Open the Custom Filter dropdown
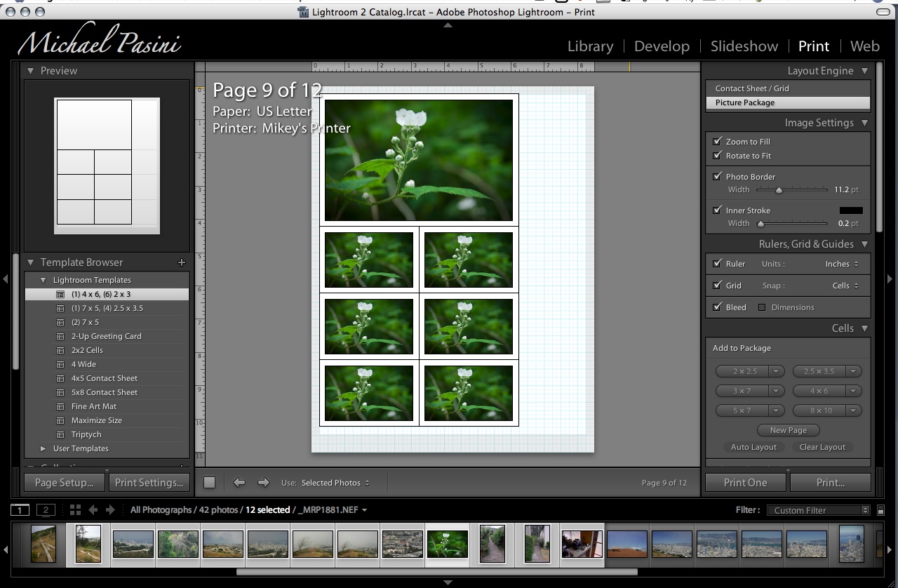Screen dimensions: 898x588 click(x=818, y=510)
